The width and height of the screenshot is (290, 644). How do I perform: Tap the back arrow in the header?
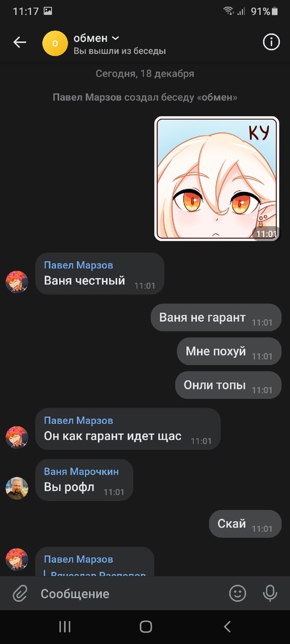pyautogui.click(x=19, y=42)
